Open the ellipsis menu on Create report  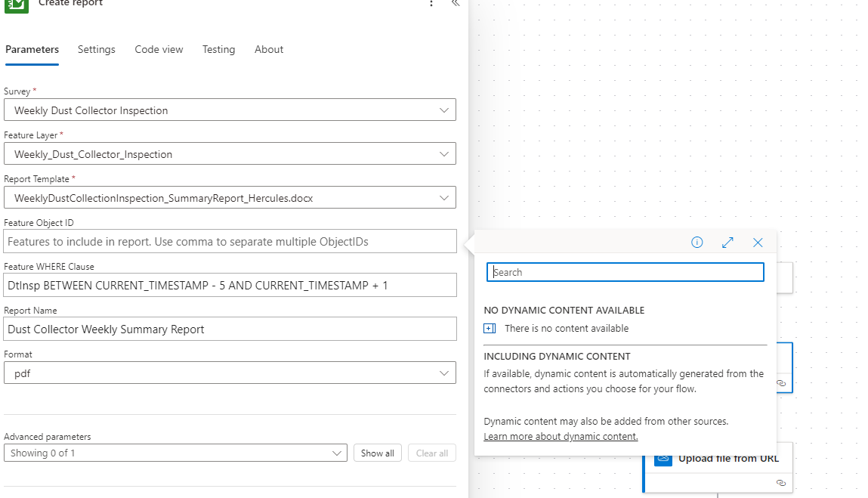pos(431,5)
